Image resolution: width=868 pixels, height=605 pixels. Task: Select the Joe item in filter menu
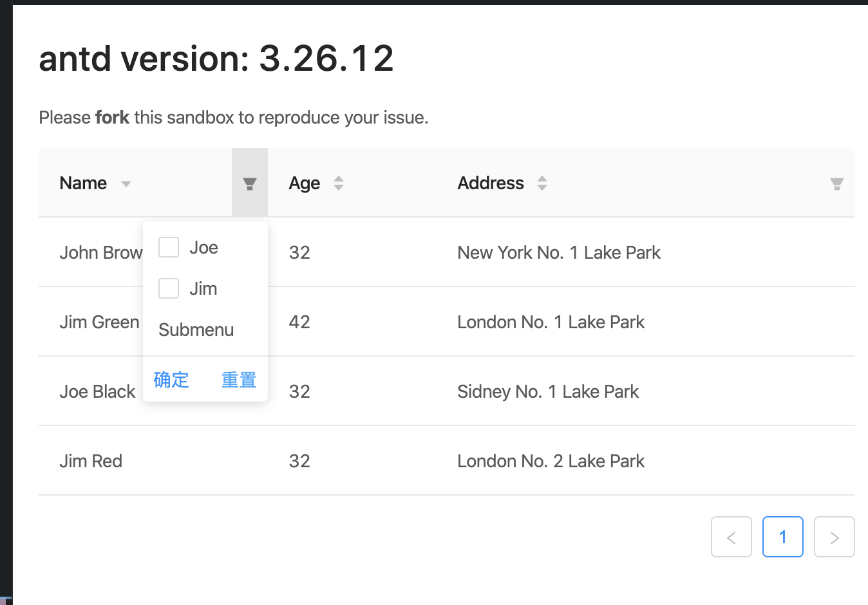pos(203,247)
